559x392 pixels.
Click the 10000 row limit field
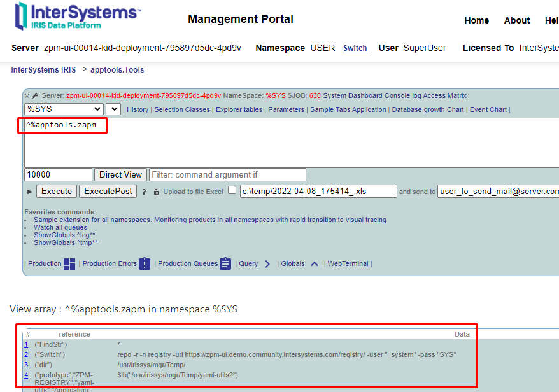[x=58, y=174]
